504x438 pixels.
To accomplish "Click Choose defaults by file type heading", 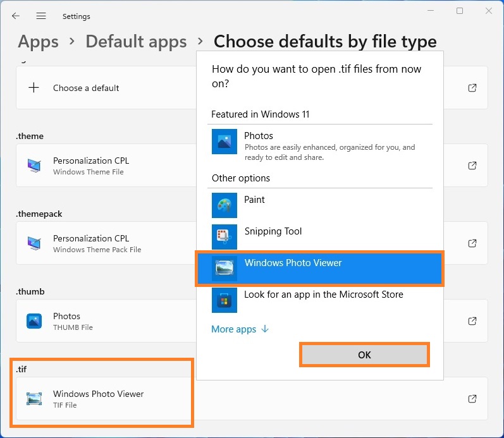I will point(325,42).
